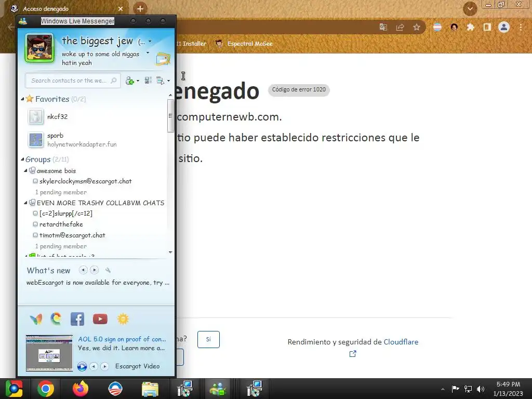Collapse the Favorites section
The height and width of the screenshot is (399, 532).
[x=22, y=99]
